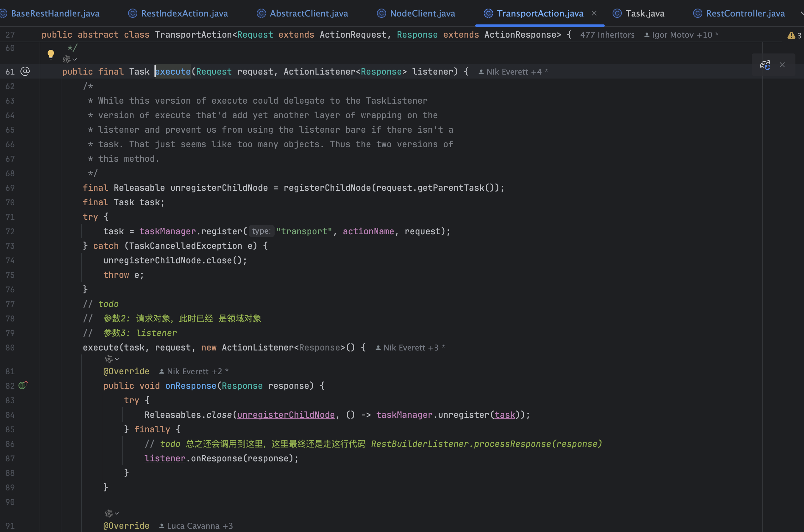
Task: Click the TaskCancelledException in the catch clause
Action: point(185,246)
